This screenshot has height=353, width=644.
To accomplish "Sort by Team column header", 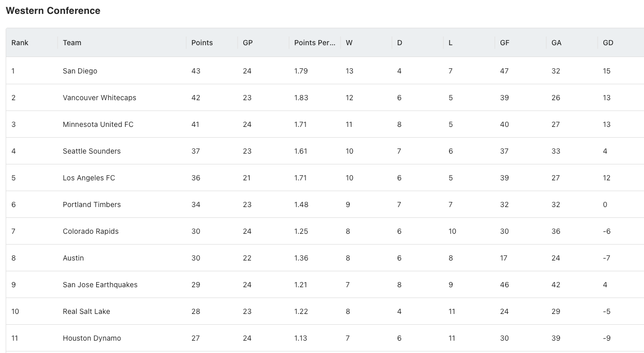I will point(72,43).
